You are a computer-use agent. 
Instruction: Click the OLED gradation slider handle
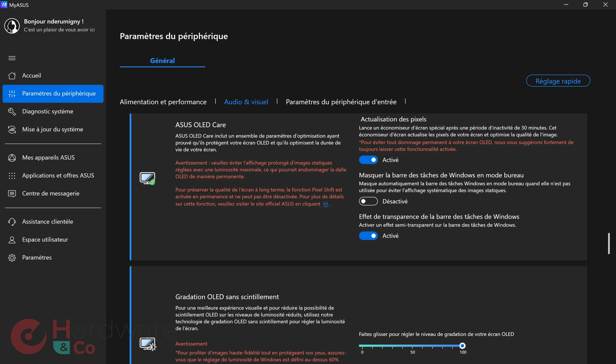pyautogui.click(x=462, y=346)
